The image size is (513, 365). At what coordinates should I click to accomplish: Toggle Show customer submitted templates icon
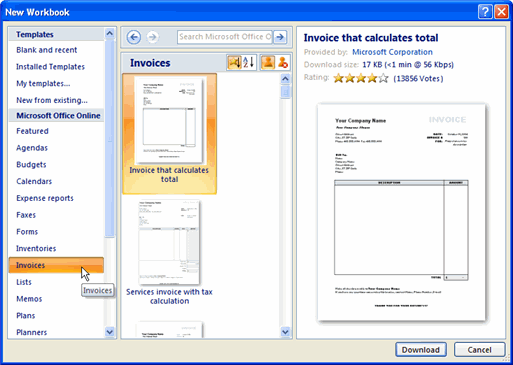point(268,63)
